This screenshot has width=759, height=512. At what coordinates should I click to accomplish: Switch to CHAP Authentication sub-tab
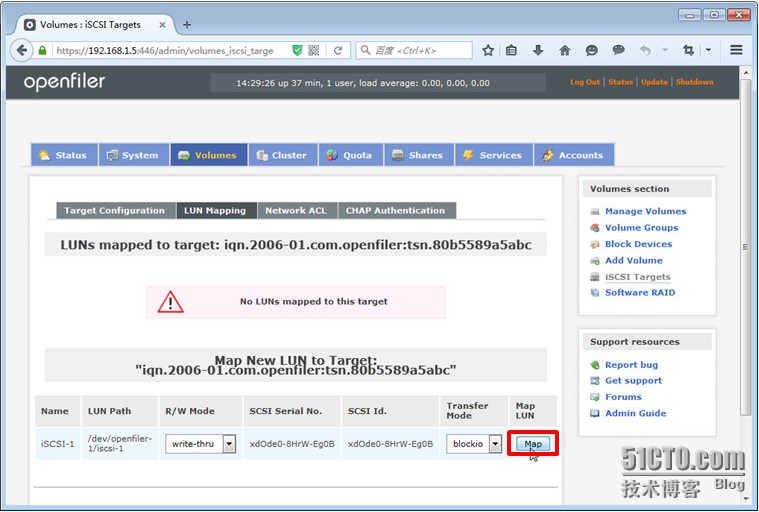click(x=396, y=211)
